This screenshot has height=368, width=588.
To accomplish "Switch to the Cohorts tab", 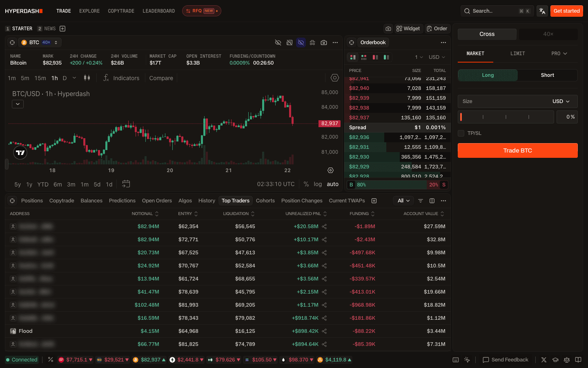I will (x=265, y=201).
